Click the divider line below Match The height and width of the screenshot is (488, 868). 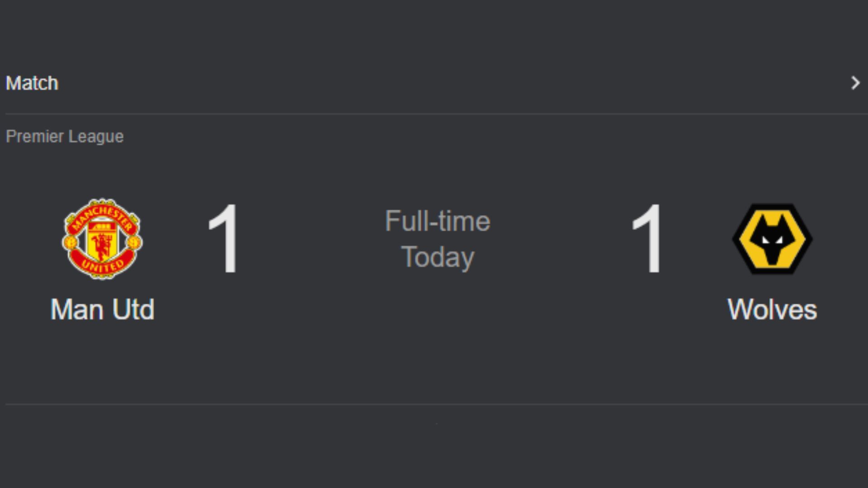(x=434, y=114)
